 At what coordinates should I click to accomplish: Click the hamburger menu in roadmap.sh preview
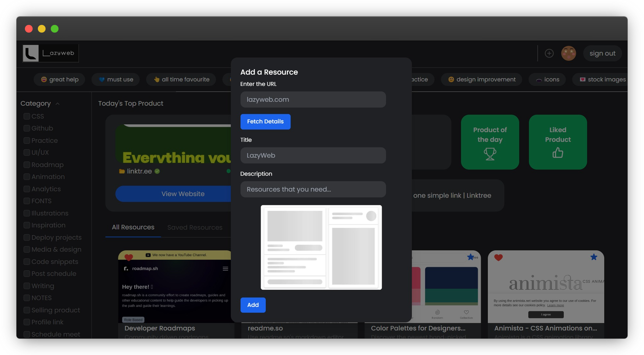[x=225, y=269]
